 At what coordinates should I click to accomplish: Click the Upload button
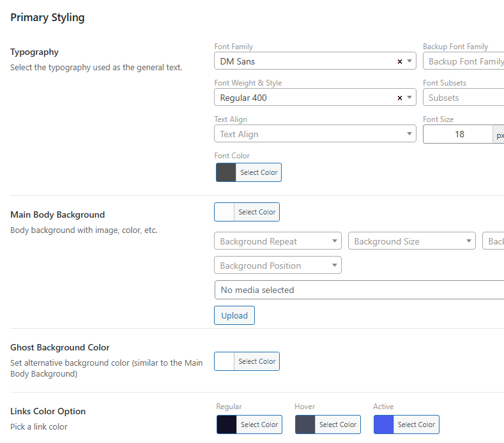coord(234,316)
